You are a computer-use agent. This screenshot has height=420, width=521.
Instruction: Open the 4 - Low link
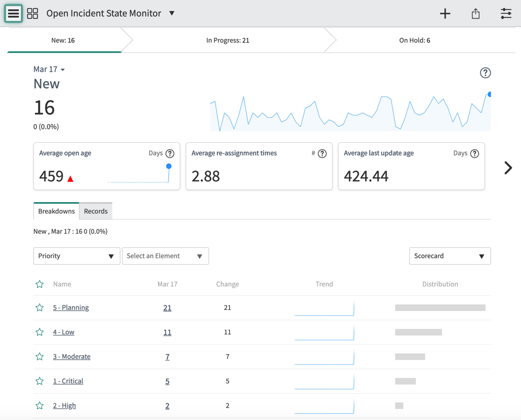click(64, 332)
